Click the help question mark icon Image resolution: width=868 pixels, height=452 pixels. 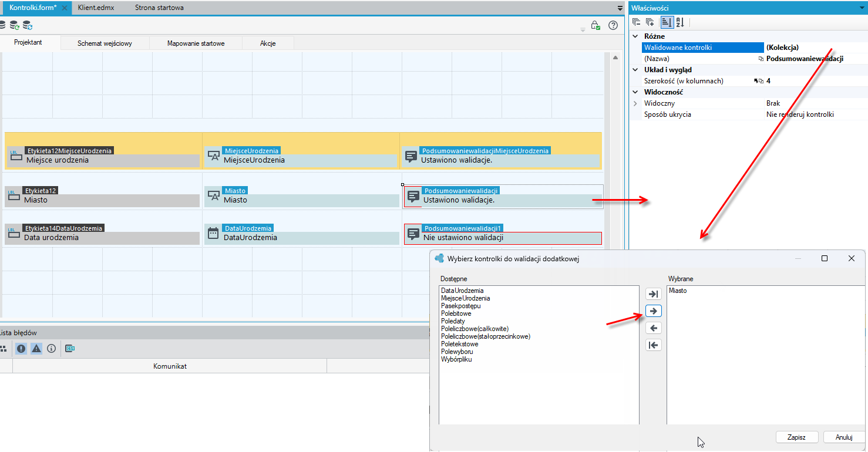click(613, 25)
